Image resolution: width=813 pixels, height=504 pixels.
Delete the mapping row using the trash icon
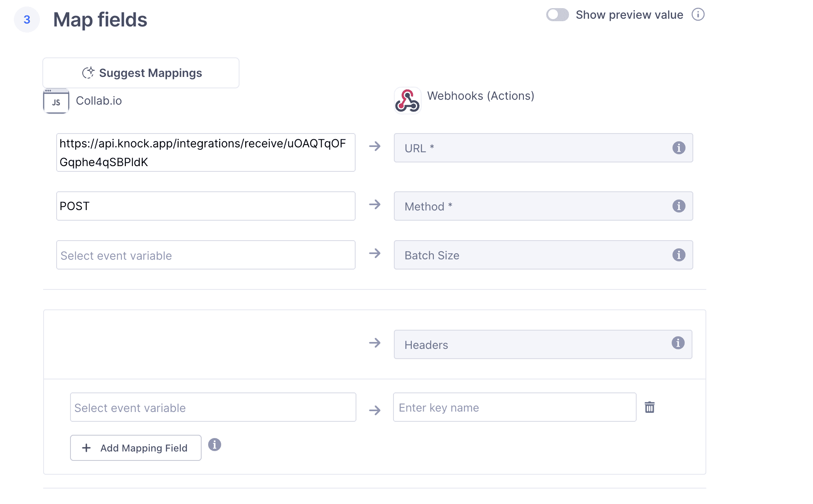(650, 407)
